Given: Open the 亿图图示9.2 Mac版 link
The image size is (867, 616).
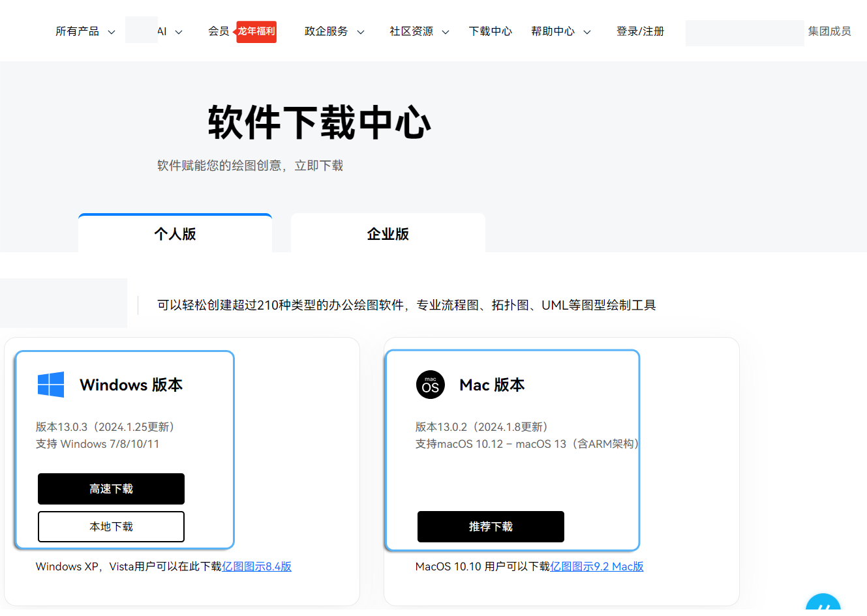Looking at the screenshot, I should 597,566.
